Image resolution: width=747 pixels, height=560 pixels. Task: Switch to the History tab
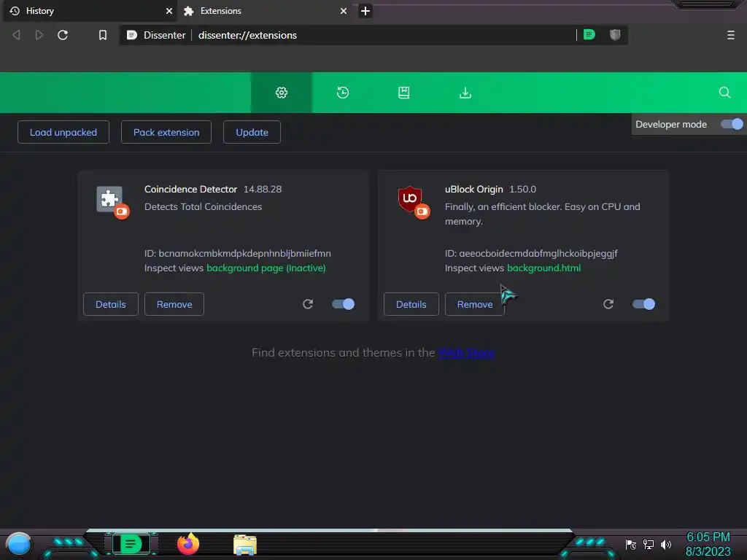click(88, 11)
